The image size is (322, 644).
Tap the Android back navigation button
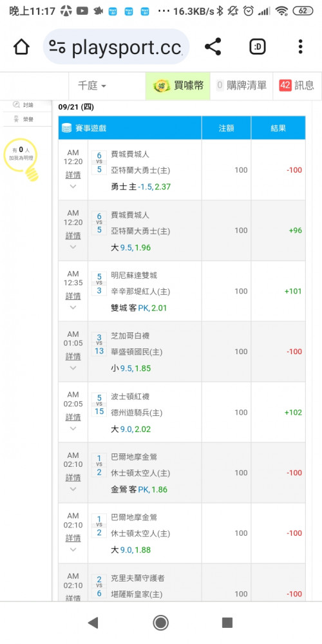(93, 623)
